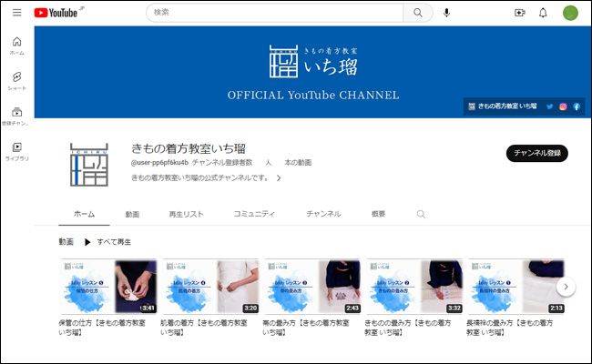Image resolution: width=592 pixels, height=364 pixels.
Task: Switch to the 再生リスト tab
Action: tap(186, 214)
